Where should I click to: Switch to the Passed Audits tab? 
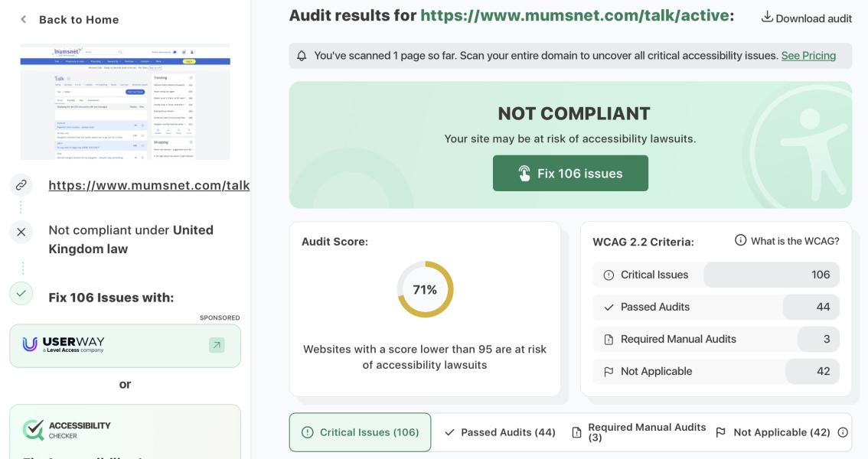[x=500, y=432]
